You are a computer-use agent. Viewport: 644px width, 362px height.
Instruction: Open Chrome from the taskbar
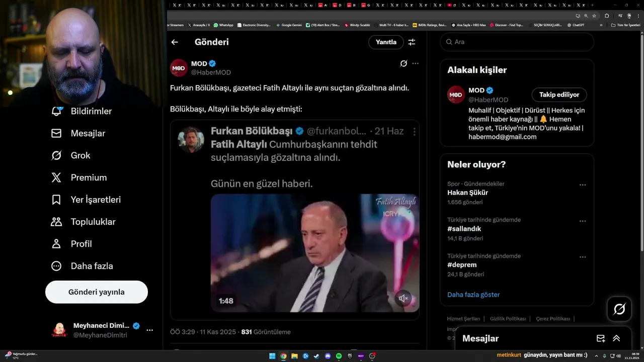point(283,356)
